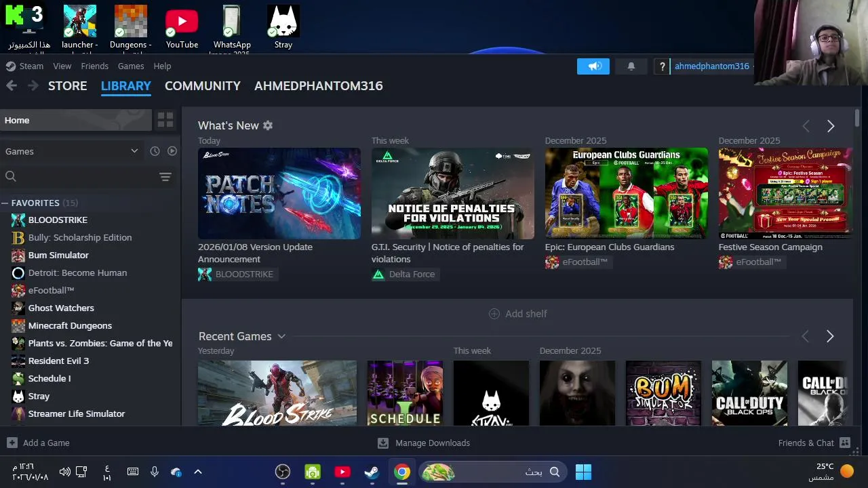
Task: Next page arrow in What's New shelf
Action: point(831,126)
